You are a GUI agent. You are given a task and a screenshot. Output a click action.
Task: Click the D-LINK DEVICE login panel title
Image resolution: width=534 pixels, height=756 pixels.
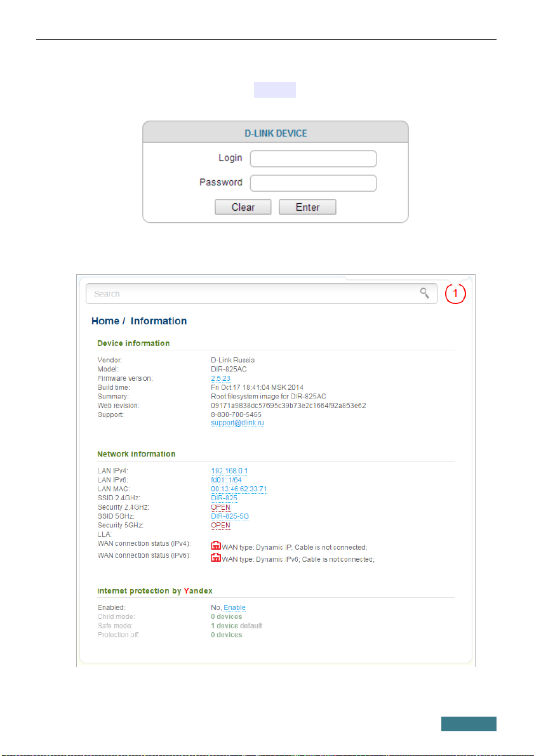pos(276,133)
